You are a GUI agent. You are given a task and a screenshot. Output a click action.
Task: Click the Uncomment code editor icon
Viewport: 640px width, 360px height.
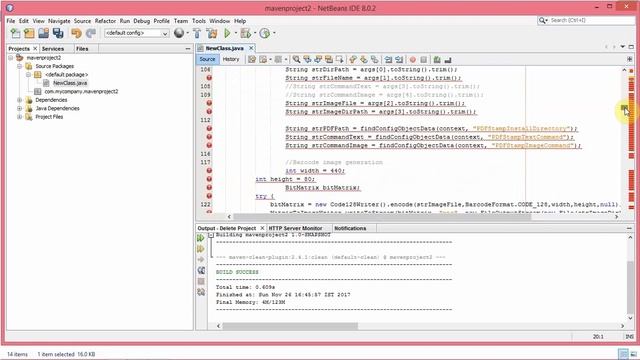448,60
